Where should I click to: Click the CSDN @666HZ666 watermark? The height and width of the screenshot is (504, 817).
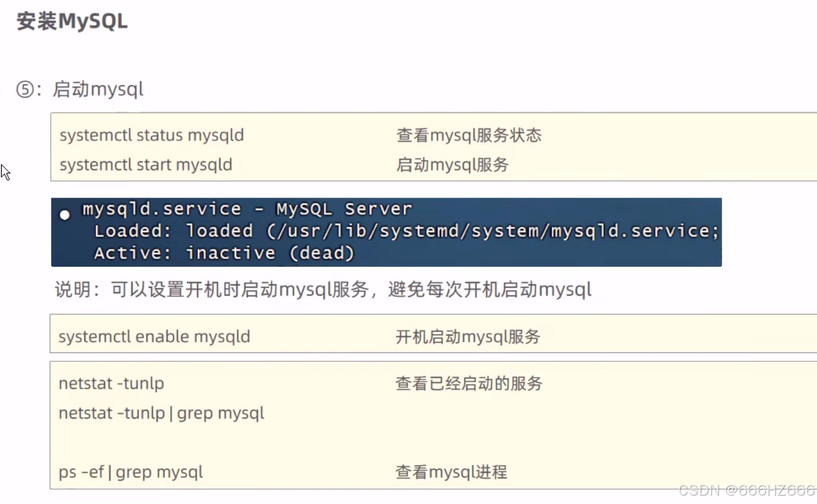[747, 491]
